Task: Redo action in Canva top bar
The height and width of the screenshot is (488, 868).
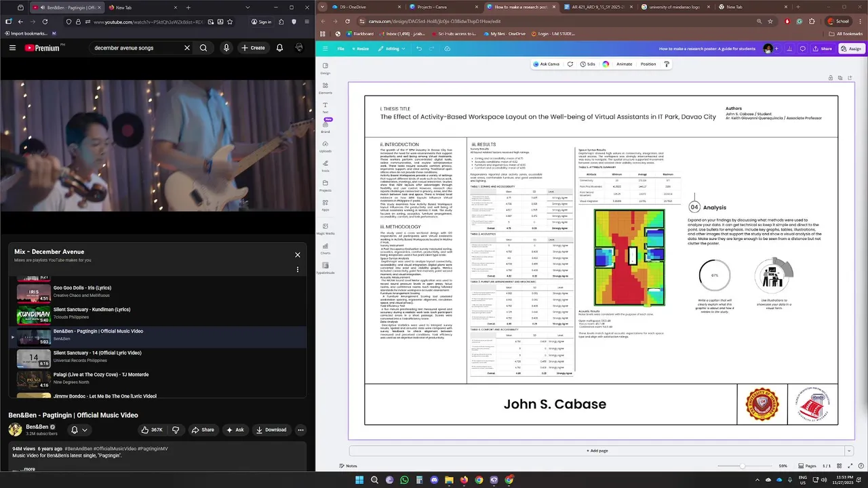Action: pos(433,49)
